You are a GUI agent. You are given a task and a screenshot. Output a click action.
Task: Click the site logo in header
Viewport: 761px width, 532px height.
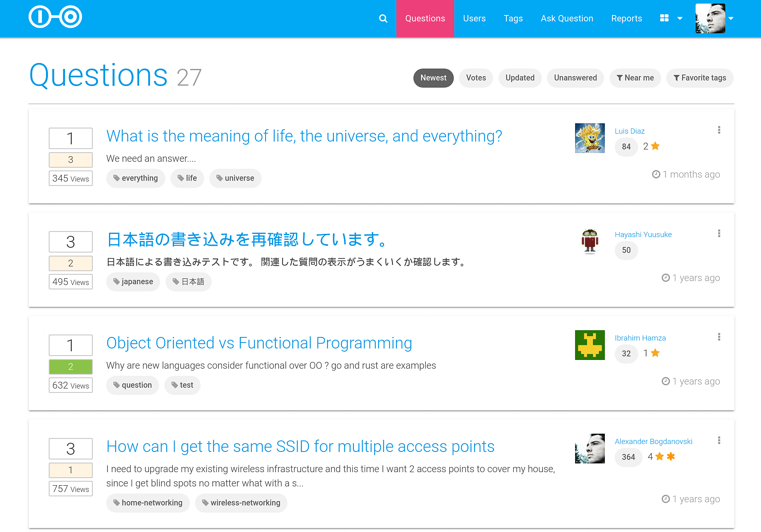[55, 17]
